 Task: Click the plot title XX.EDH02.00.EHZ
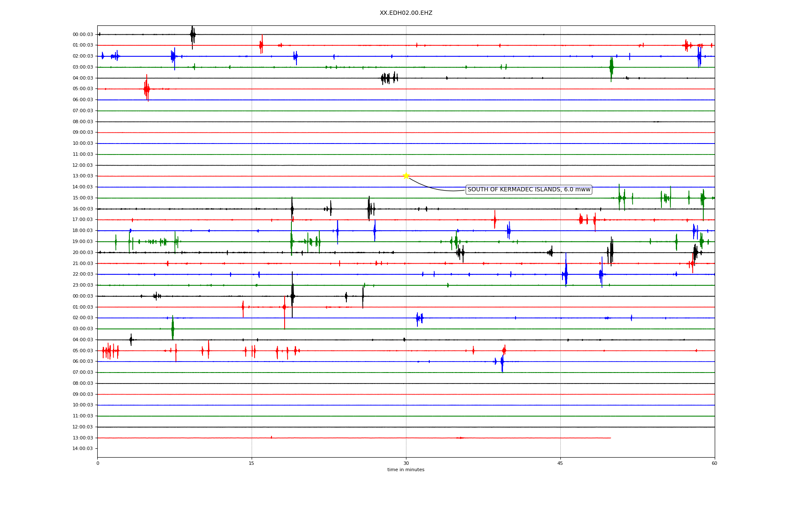coord(406,13)
